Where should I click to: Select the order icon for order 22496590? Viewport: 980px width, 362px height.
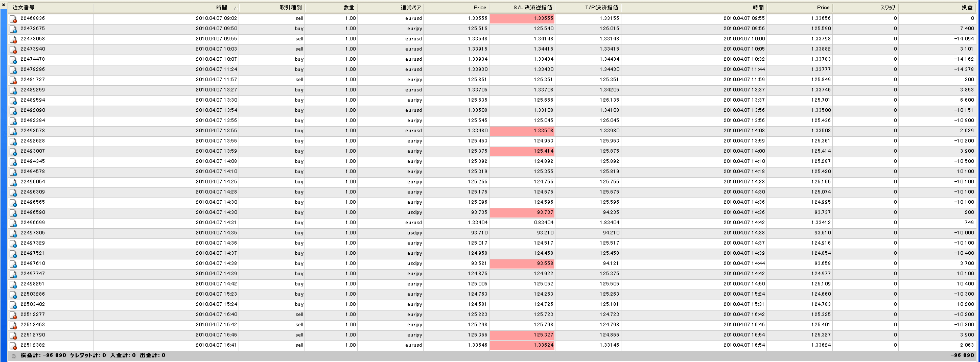[x=13, y=213]
